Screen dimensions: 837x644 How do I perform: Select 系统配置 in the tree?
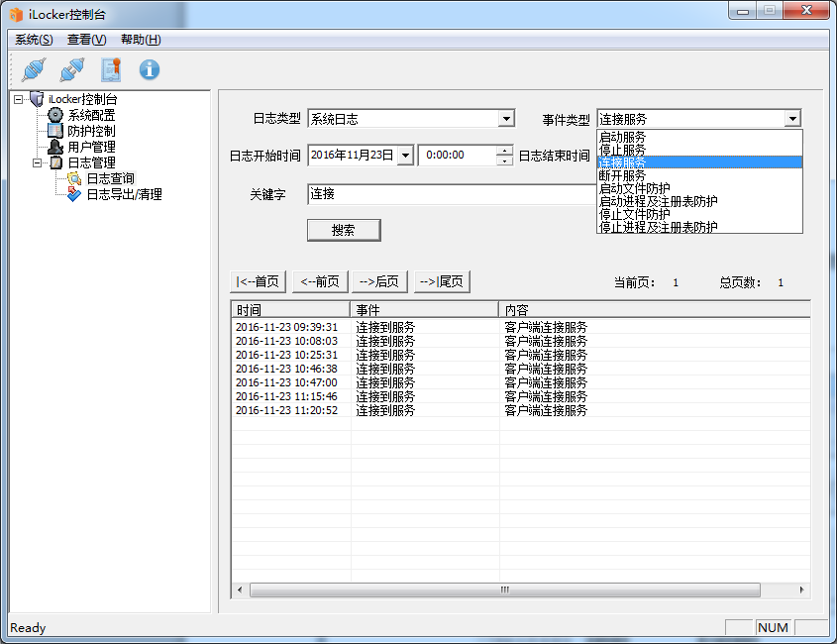pyautogui.click(x=91, y=115)
